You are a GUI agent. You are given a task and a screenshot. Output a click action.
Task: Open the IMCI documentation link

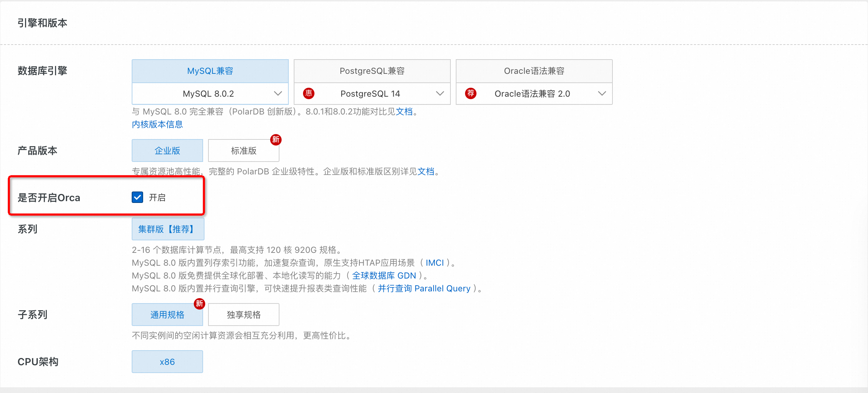point(434,263)
